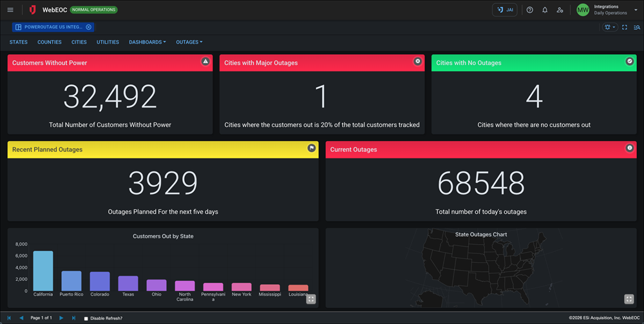This screenshot has height=324, width=644.
Task: Toggle the fullscreen view icon
Action: [x=625, y=27]
